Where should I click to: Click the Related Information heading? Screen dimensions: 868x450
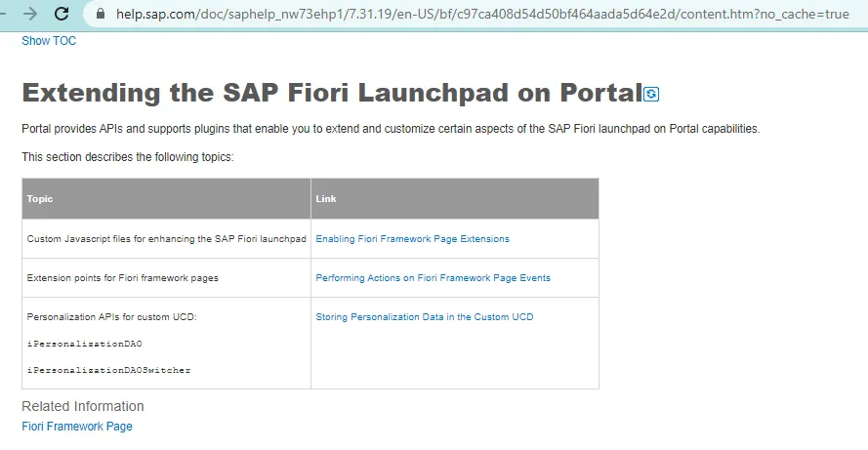pyautogui.click(x=83, y=406)
